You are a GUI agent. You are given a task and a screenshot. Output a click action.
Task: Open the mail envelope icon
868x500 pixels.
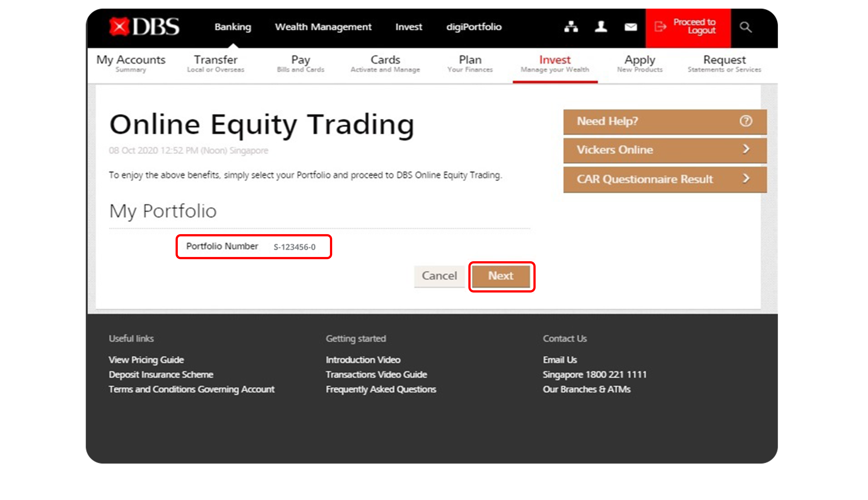coord(630,27)
